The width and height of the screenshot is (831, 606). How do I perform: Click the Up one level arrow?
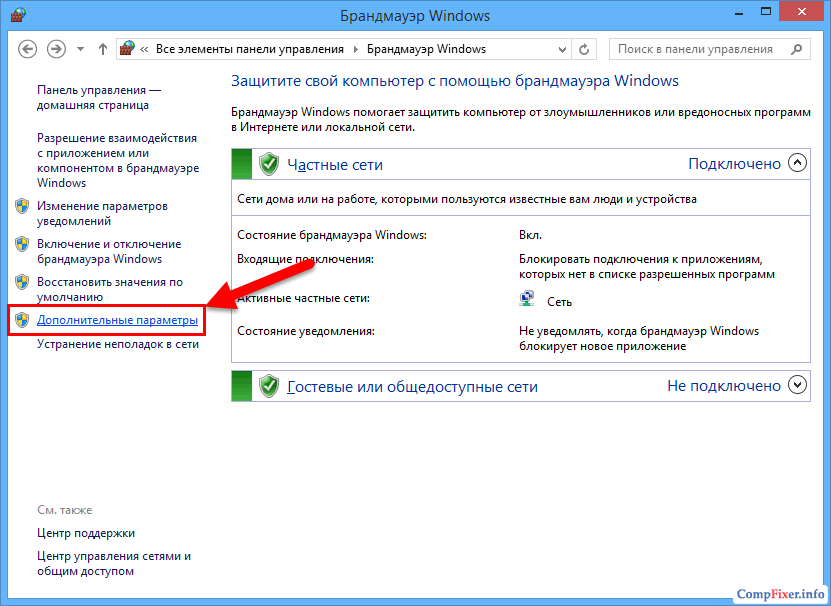pos(103,49)
